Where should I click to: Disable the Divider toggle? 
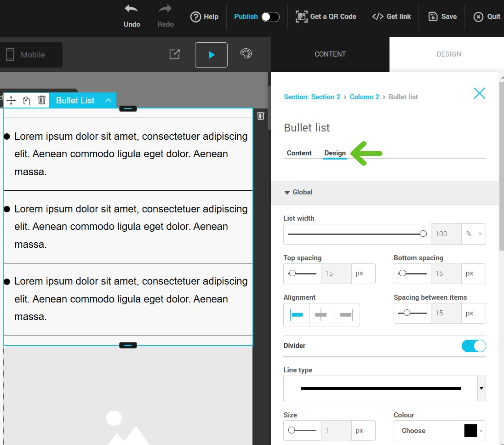(x=474, y=346)
